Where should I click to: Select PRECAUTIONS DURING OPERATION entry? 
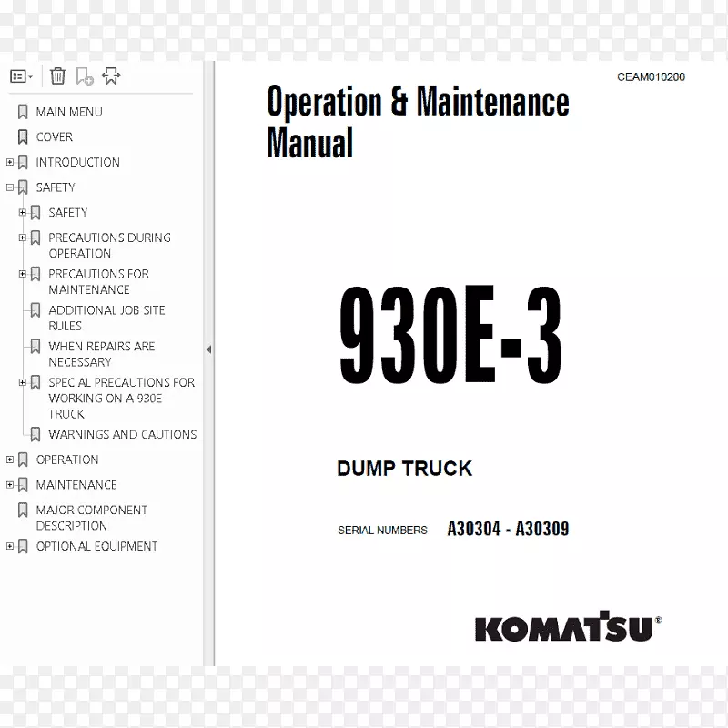click(x=109, y=245)
